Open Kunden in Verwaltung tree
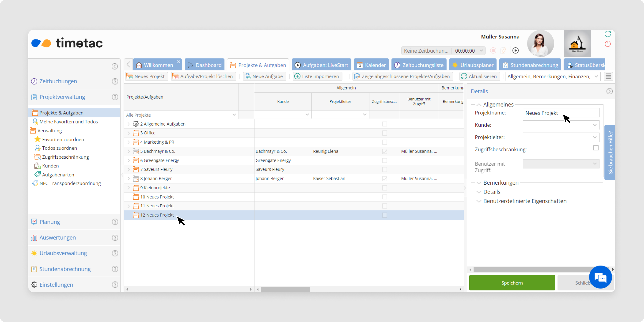Image resolution: width=644 pixels, height=322 pixels. click(x=50, y=166)
